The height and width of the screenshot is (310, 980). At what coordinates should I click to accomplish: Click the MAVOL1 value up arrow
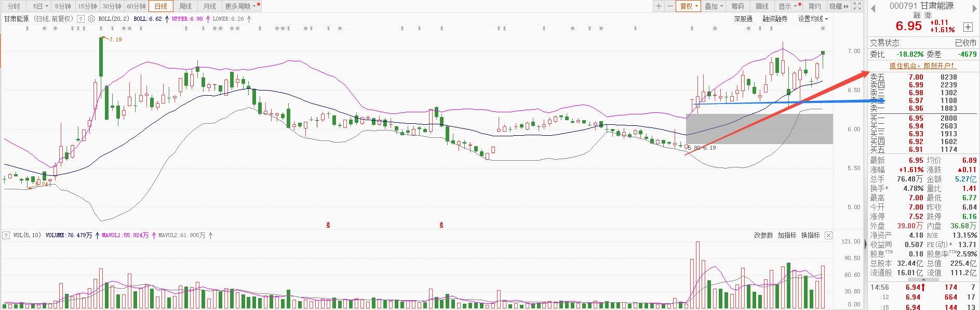coord(154,236)
